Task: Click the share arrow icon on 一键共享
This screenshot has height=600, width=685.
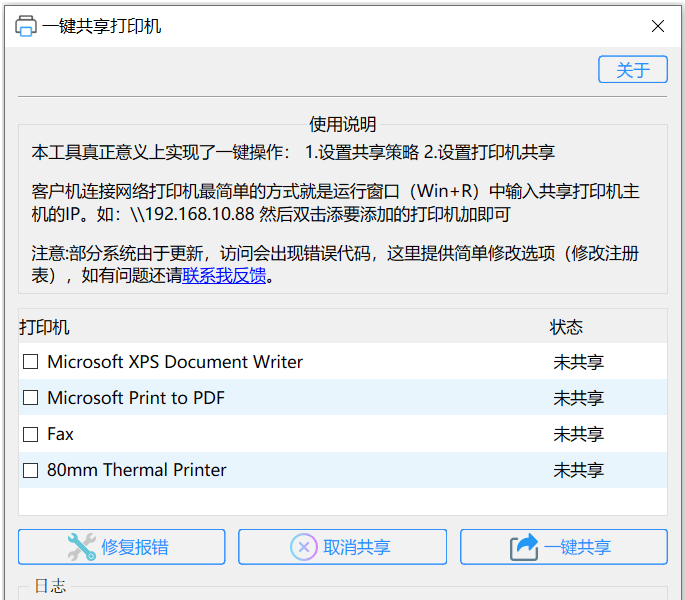Action: 524,547
